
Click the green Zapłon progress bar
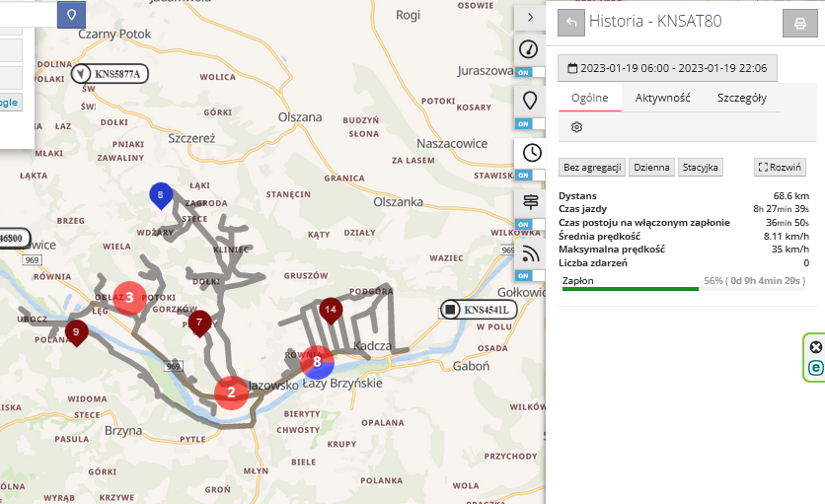click(631, 289)
